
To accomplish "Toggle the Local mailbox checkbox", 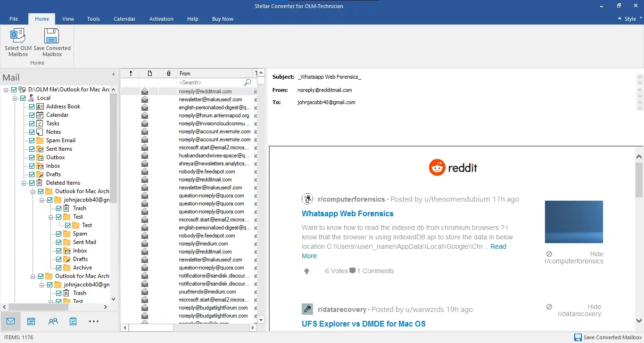I will click(23, 98).
